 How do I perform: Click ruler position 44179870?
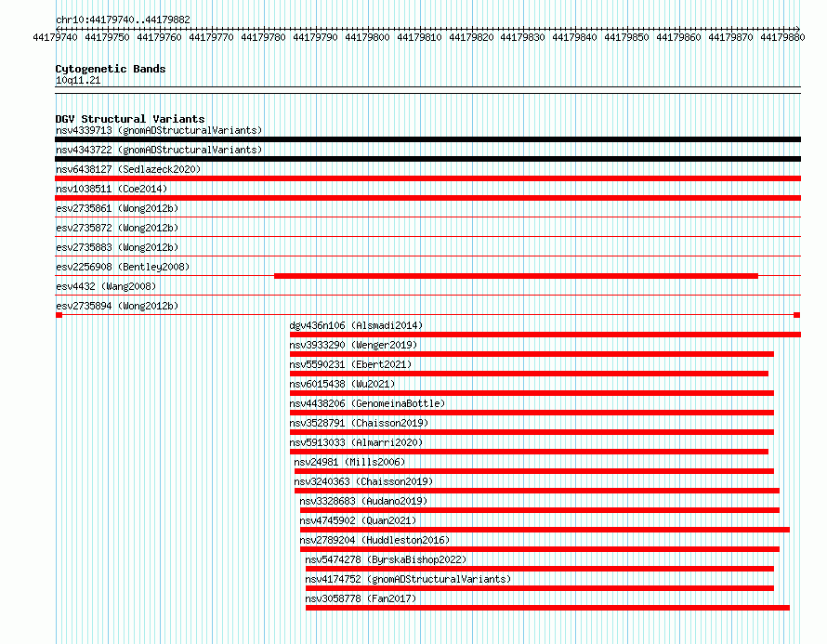[730, 37]
